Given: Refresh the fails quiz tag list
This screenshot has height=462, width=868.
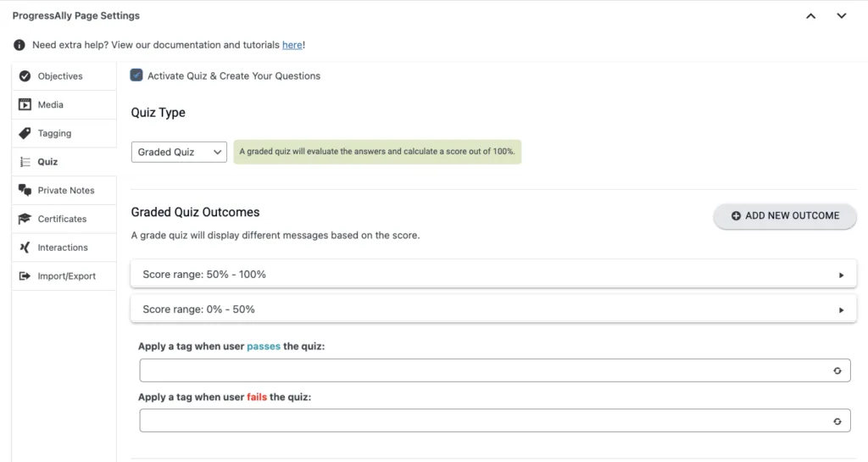Looking at the screenshot, I should point(837,421).
